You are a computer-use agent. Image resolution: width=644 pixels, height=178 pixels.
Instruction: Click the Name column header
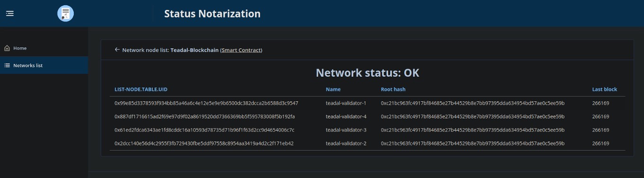pyautogui.click(x=333, y=89)
